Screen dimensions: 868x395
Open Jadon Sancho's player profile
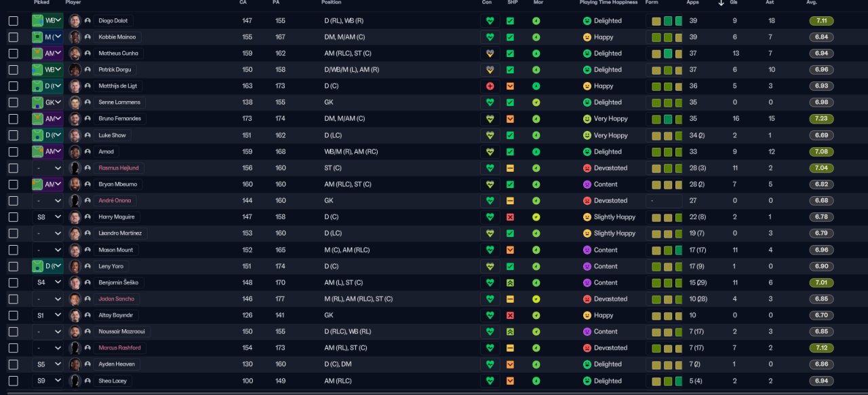[117, 299]
